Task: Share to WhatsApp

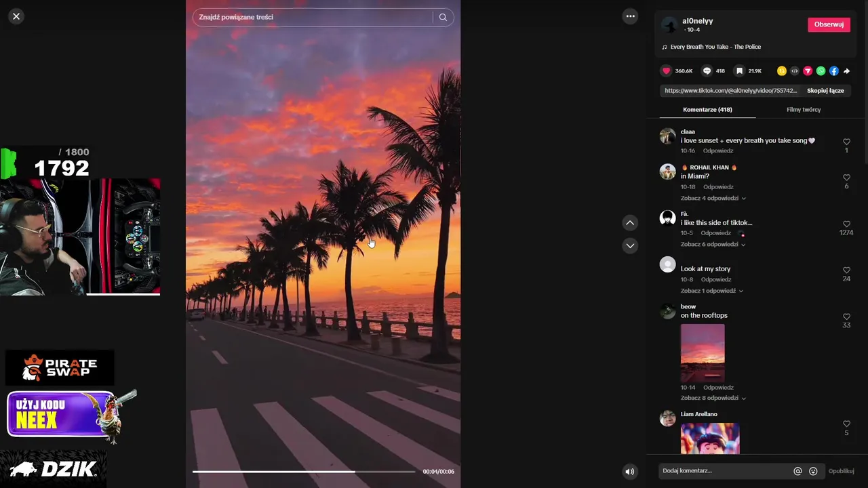Action: pos(821,70)
